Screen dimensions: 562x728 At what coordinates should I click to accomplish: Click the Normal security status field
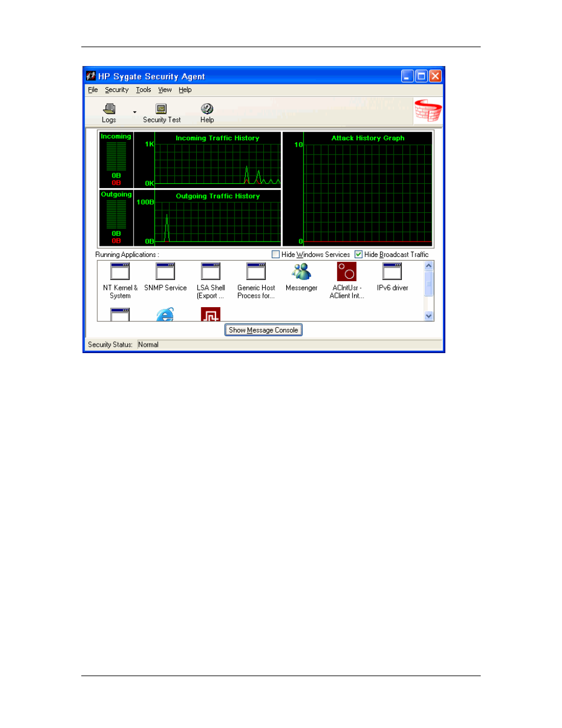(289, 345)
